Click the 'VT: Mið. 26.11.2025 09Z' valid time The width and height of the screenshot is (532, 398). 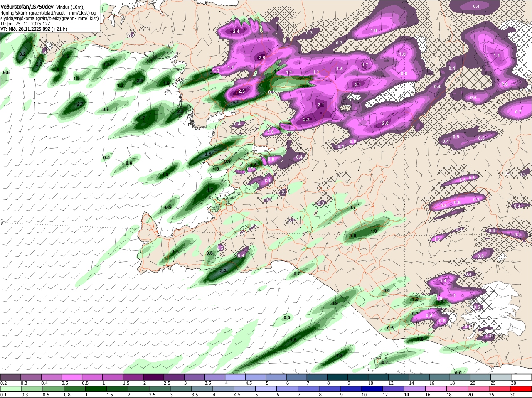click(x=26, y=29)
